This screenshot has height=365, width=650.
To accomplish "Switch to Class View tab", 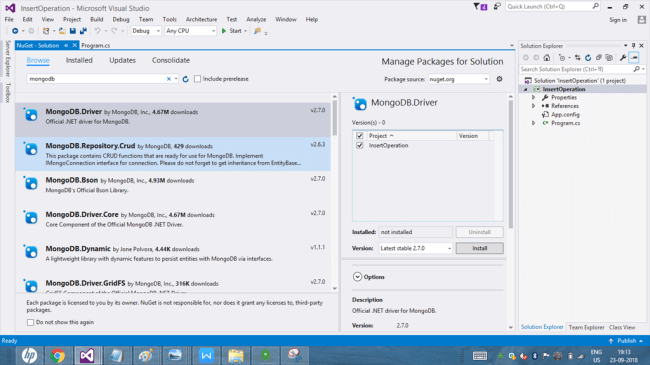I will (x=622, y=327).
